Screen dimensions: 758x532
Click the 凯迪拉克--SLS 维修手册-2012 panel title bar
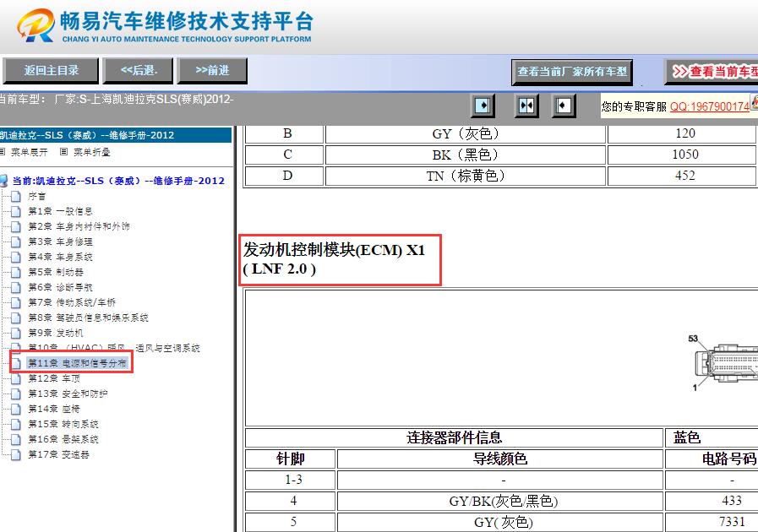click(115, 135)
